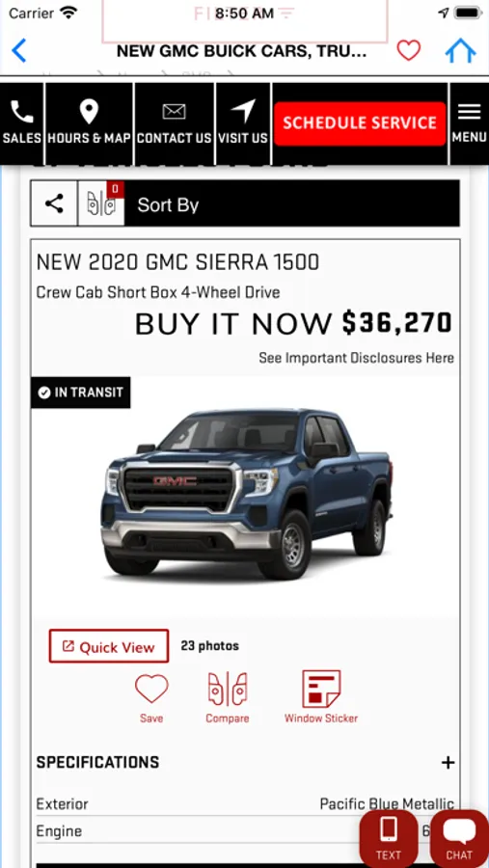Open the blue home icon
The image size is (489, 868).
(460, 51)
